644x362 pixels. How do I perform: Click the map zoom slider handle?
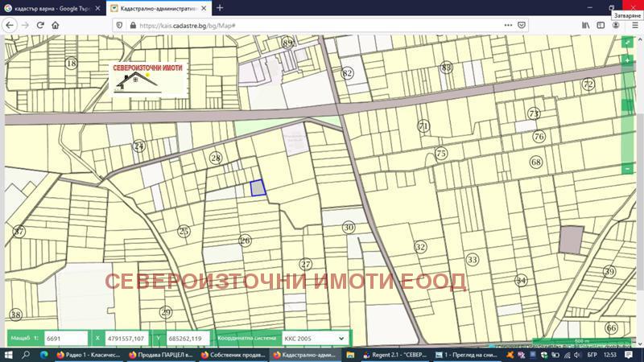[627, 105]
